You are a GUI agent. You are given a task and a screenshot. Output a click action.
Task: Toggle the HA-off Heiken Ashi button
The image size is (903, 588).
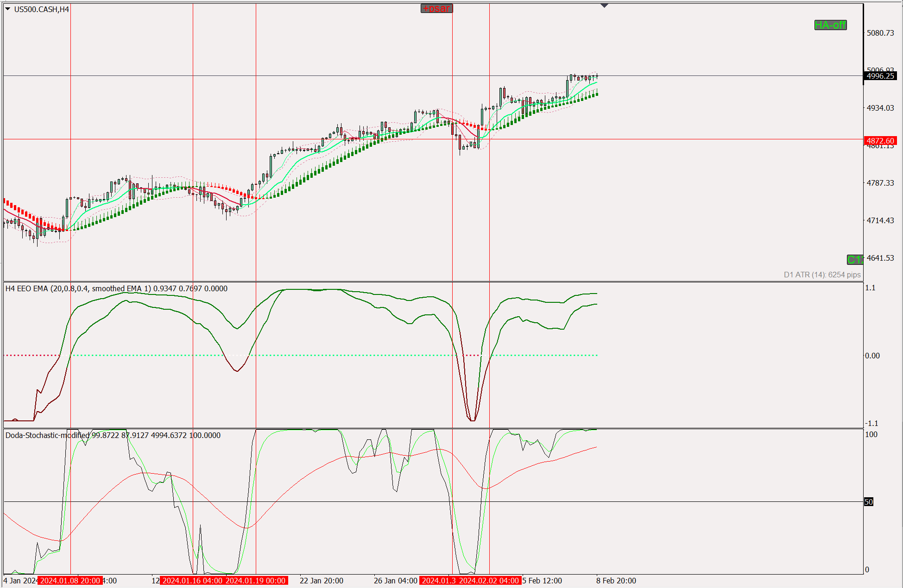coord(830,25)
